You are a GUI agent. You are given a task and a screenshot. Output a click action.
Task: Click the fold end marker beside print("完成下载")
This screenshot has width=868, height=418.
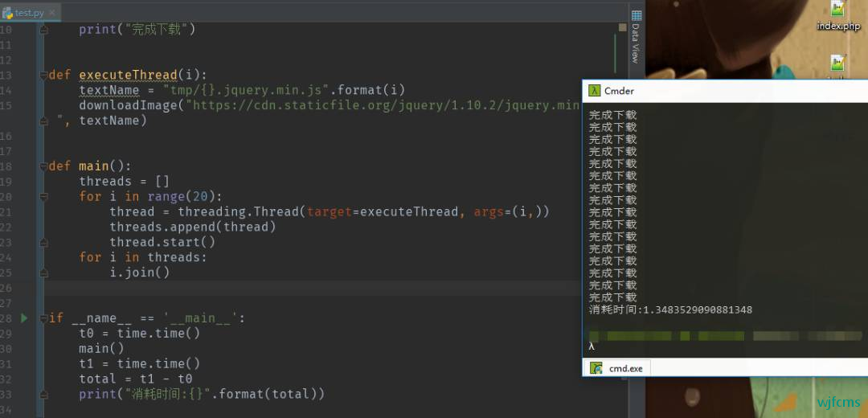pyautogui.click(x=43, y=30)
